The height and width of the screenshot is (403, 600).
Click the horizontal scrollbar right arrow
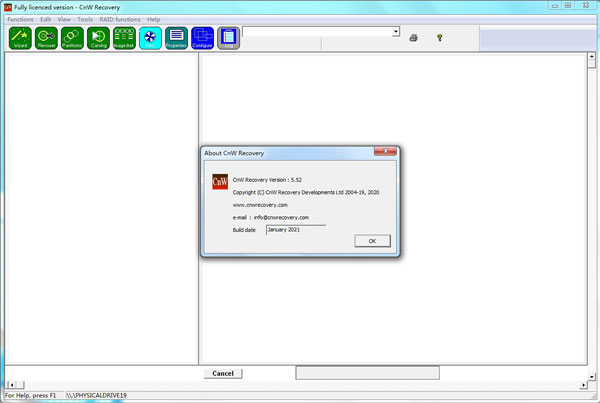point(584,385)
